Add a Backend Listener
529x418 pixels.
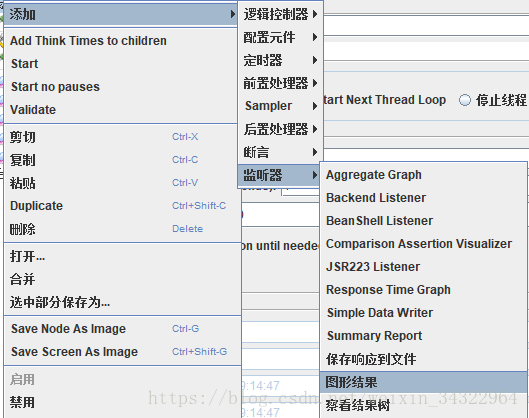[x=423, y=198]
